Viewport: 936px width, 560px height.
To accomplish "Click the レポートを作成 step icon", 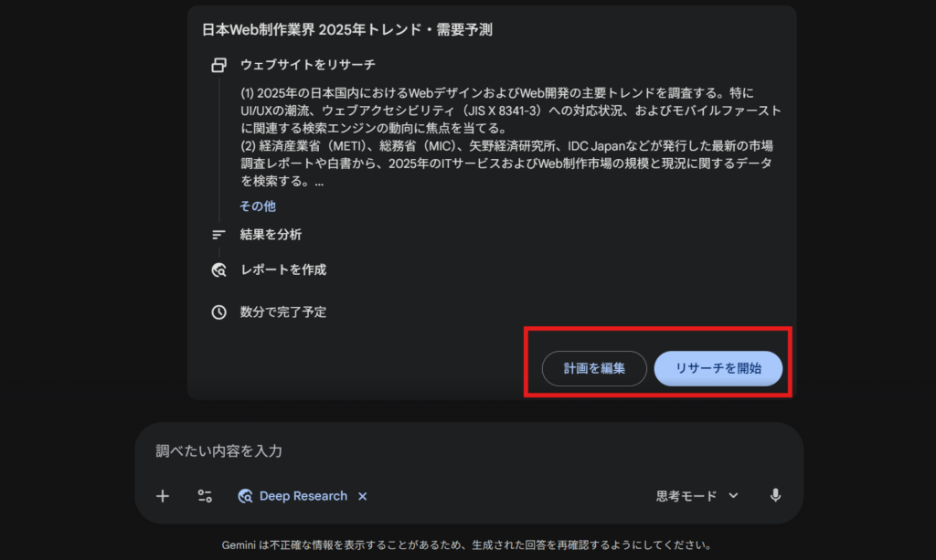I will pos(218,269).
